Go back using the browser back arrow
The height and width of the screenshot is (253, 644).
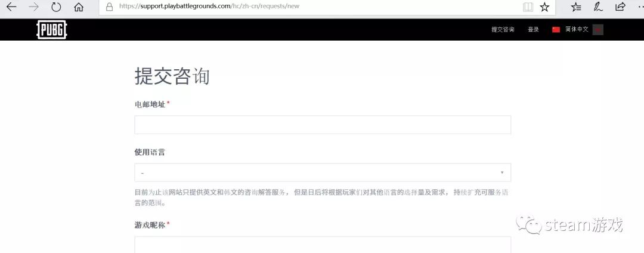[11, 7]
